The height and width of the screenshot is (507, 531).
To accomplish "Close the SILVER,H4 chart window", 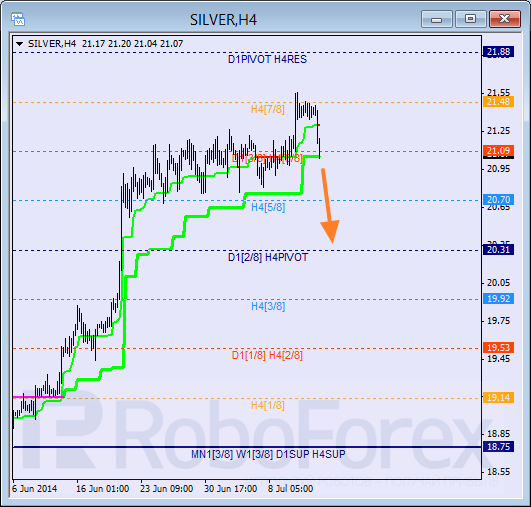I will [505, 19].
